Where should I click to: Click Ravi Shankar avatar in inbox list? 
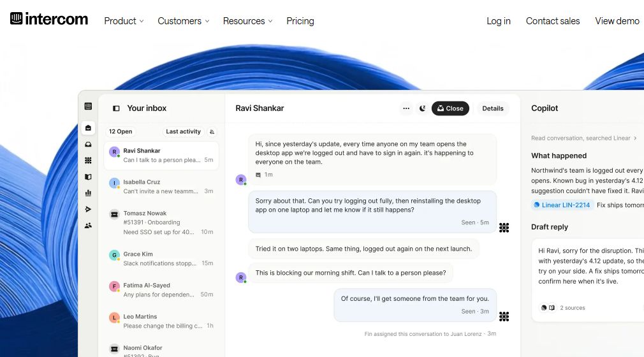(x=114, y=152)
